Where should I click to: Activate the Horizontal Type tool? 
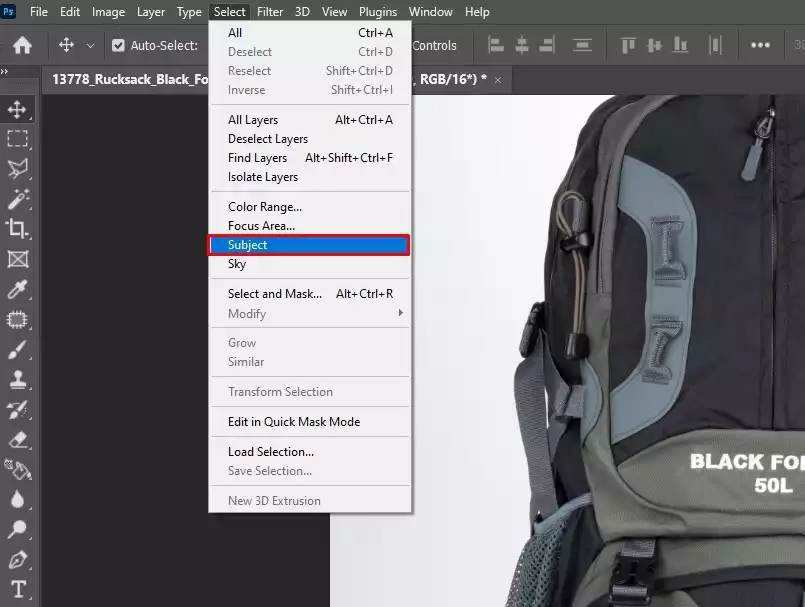click(17, 588)
